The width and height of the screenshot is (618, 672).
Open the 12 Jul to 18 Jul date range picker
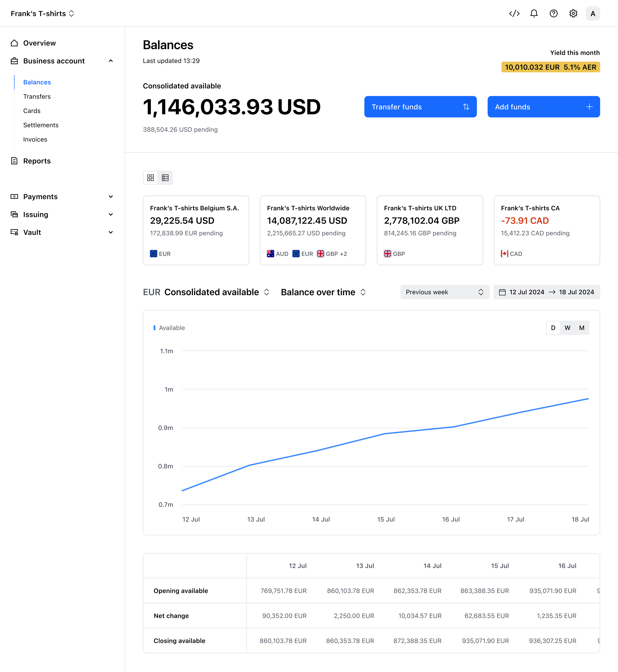546,292
